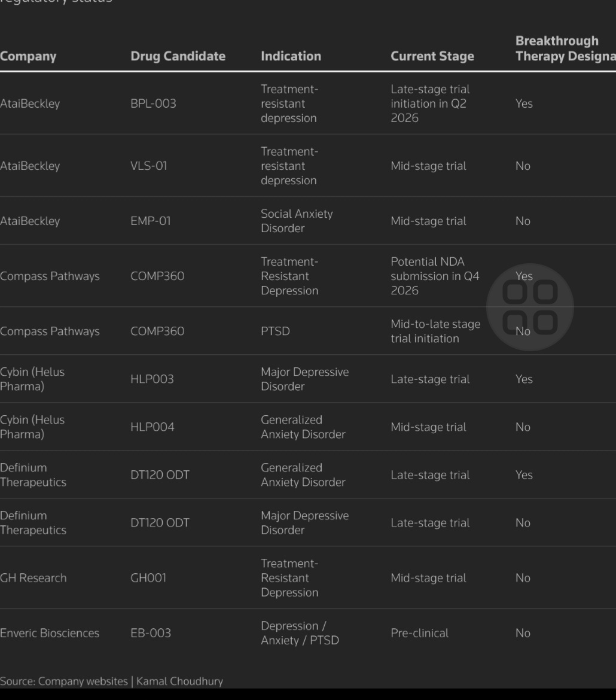Click Yes in the HLP003 row

(524, 379)
